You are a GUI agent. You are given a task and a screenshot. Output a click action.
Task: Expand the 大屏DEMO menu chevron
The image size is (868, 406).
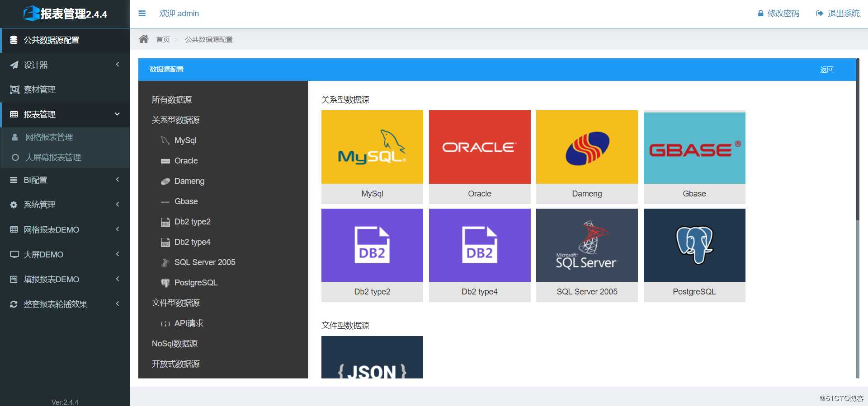pyautogui.click(x=118, y=254)
